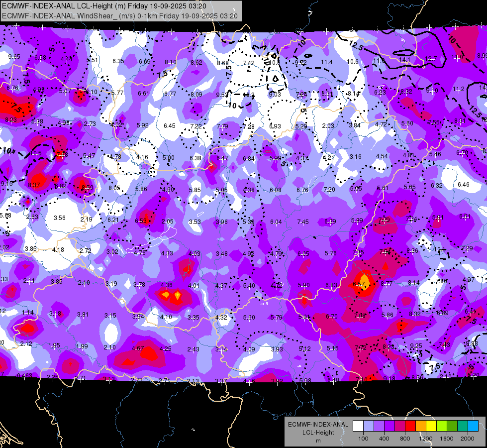Select the shear value 4.54
This screenshot has width=487, height=448.
tap(382, 156)
